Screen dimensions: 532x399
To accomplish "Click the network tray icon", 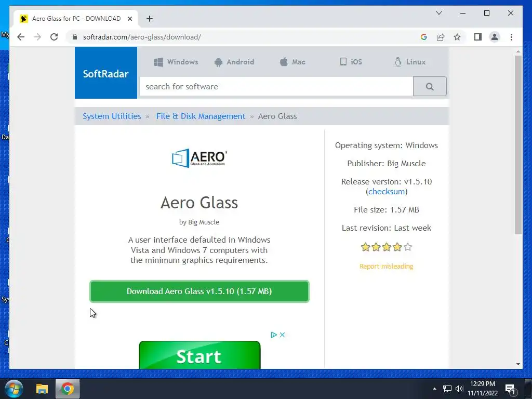I will coord(447,389).
